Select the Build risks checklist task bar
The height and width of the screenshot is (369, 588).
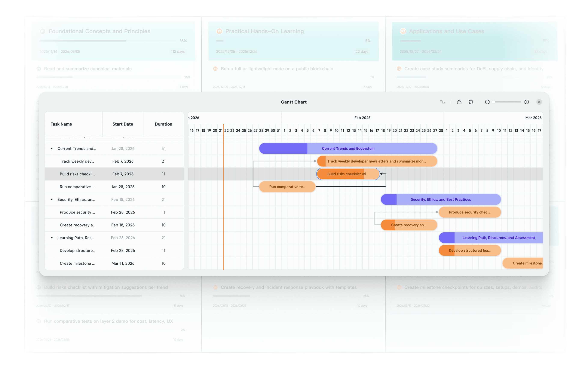(x=347, y=174)
